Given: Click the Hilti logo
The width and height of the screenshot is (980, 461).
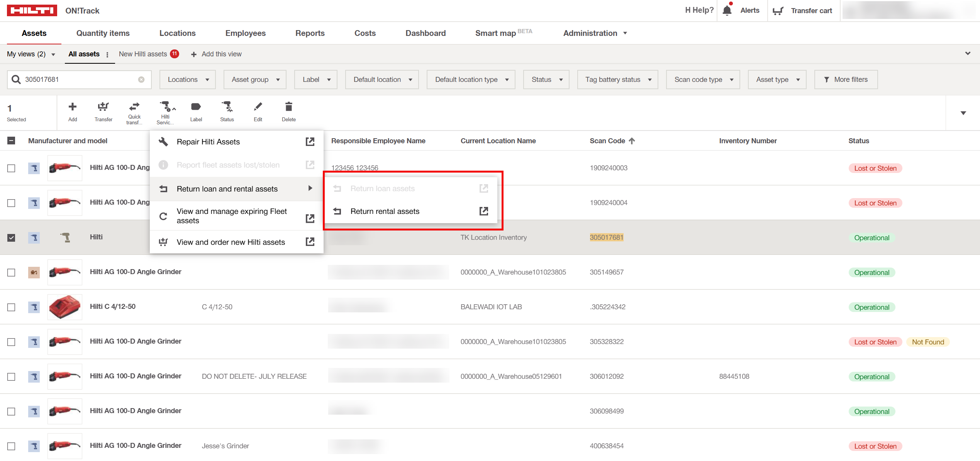Looking at the screenshot, I should coord(32,10).
